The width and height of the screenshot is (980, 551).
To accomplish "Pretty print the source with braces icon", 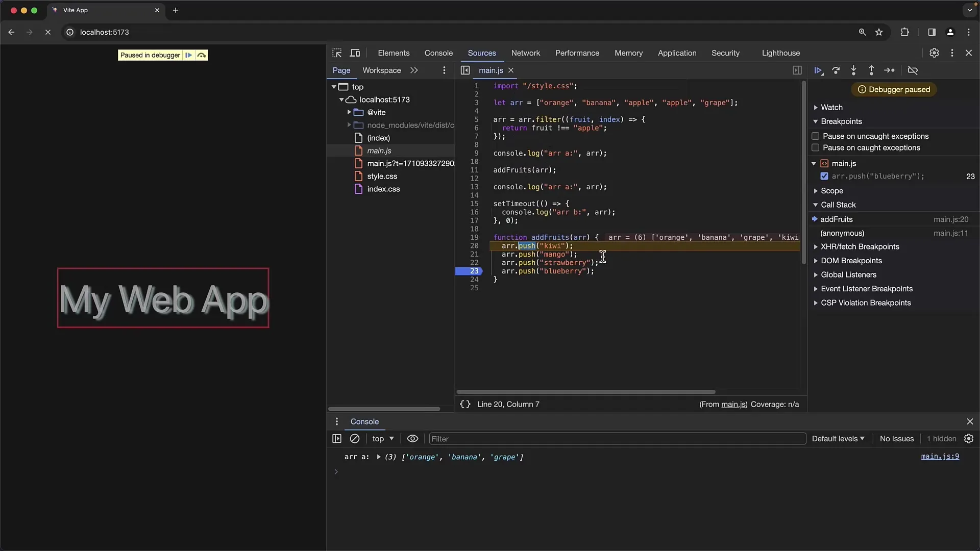I will pyautogui.click(x=465, y=404).
